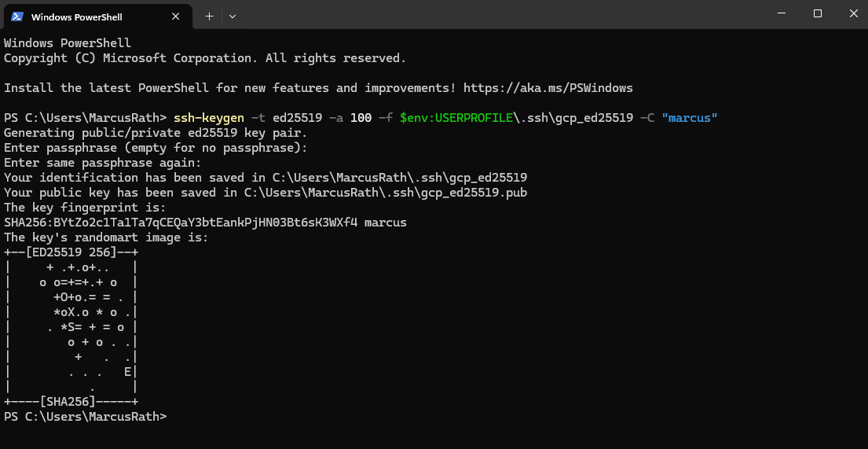Click the PowerShell icon in the tab
This screenshot has height=449, width=868.
click(17, 17)
